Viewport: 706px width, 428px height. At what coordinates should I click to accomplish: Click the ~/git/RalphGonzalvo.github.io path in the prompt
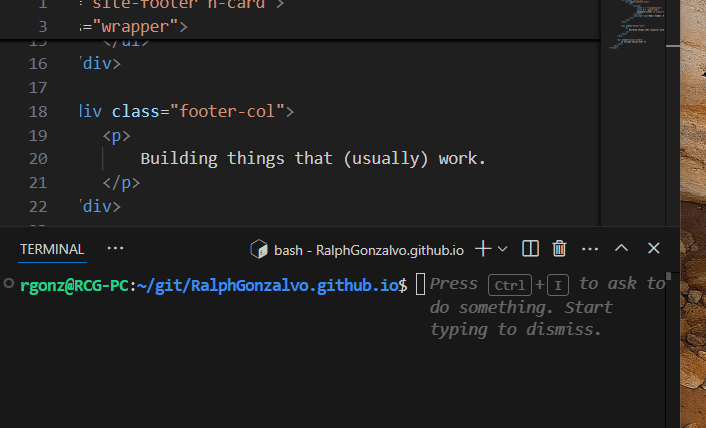point(267,285)
